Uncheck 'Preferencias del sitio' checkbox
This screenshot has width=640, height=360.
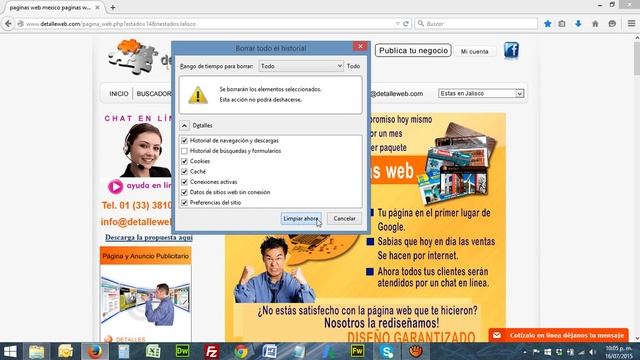coord(184,202)
